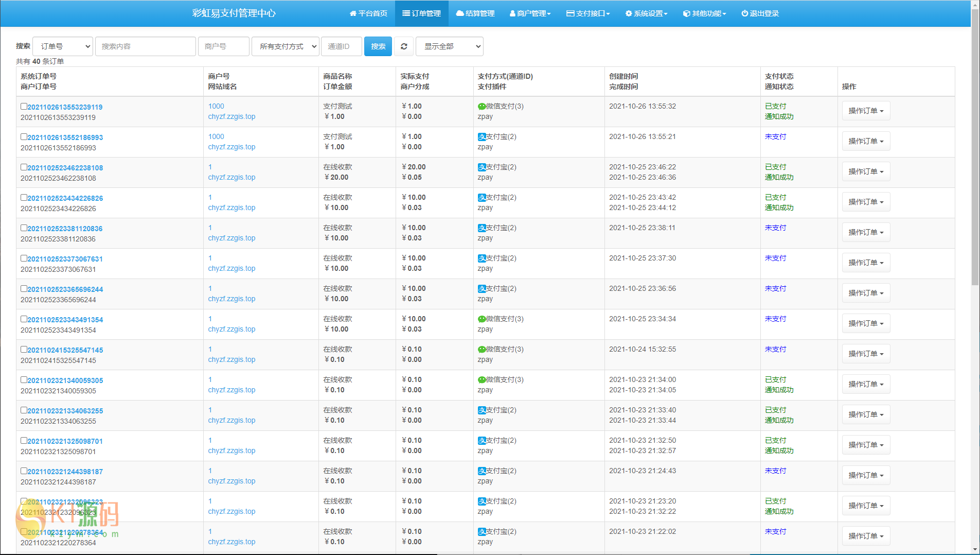Click WeChat pay icon in order 2021102415325547145

click(482, 350)
